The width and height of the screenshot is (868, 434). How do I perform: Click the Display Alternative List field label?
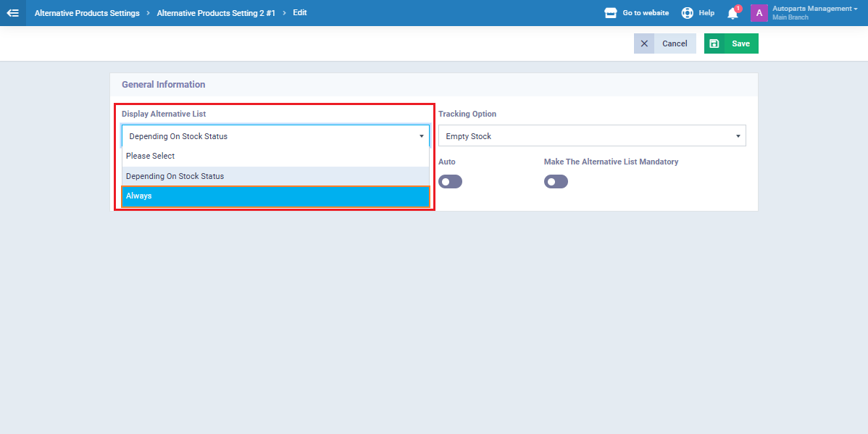164,114
